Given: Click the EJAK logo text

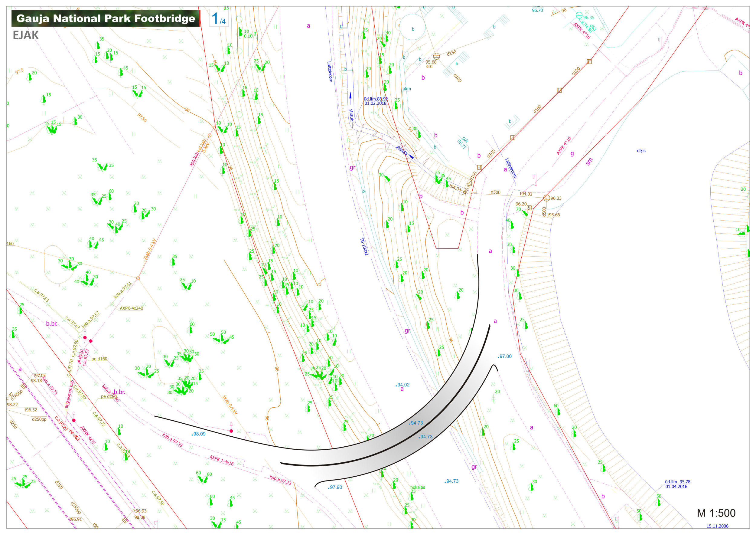Looking at the screenshot, I should (26, 35).
